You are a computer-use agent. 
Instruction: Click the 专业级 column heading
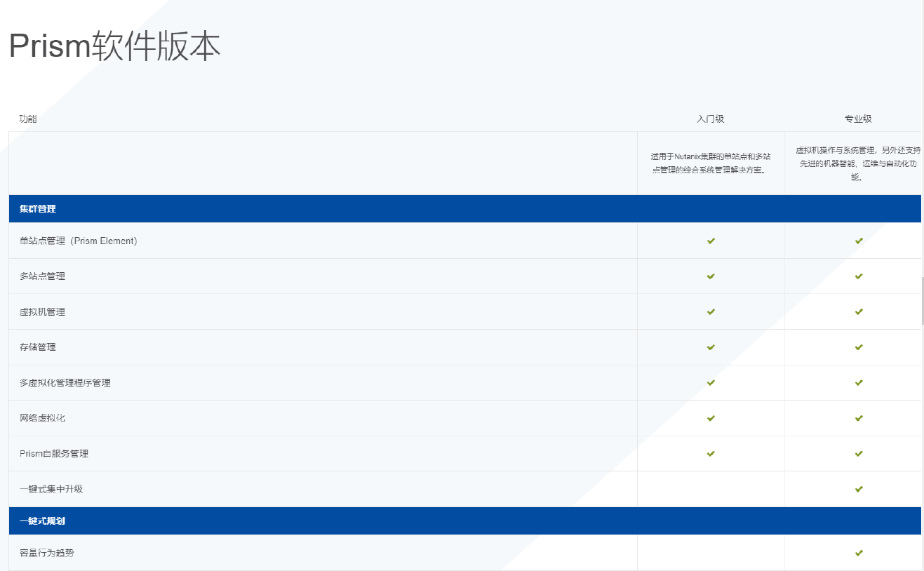click(x=858, y=119)
